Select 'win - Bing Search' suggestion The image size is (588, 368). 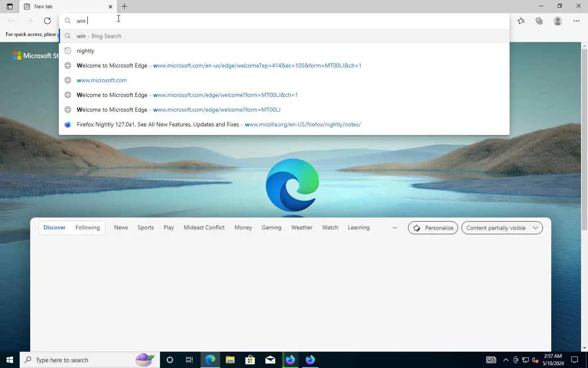coord(284,36)
